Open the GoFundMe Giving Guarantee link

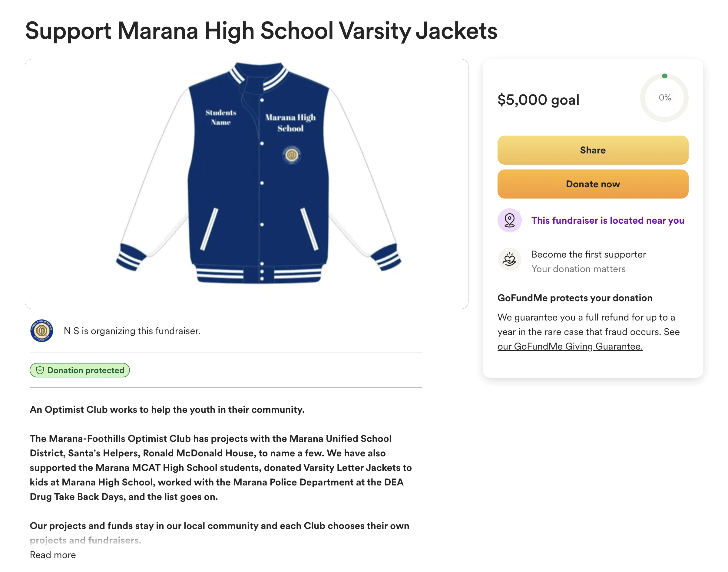[x=589, y=339]
